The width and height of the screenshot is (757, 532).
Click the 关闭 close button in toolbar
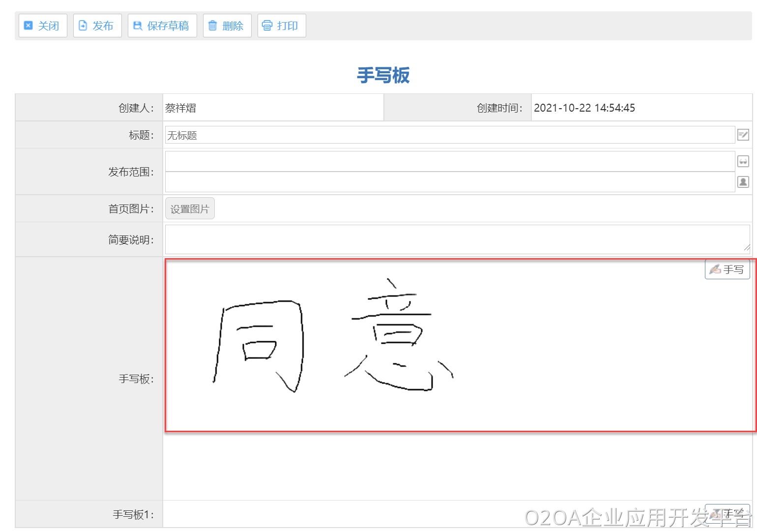(42, 26)
